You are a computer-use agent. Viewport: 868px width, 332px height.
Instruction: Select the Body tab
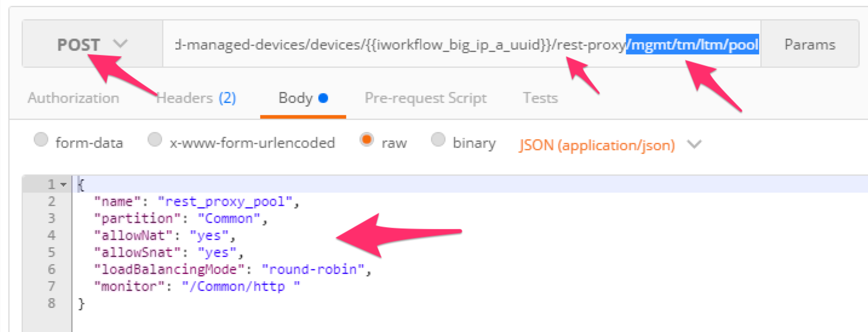[303, 98]
